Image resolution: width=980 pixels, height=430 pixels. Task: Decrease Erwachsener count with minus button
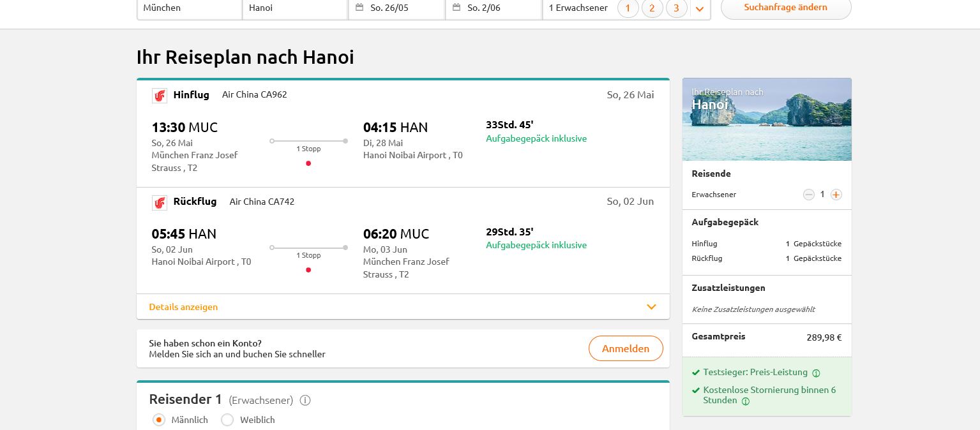point(809,195)
